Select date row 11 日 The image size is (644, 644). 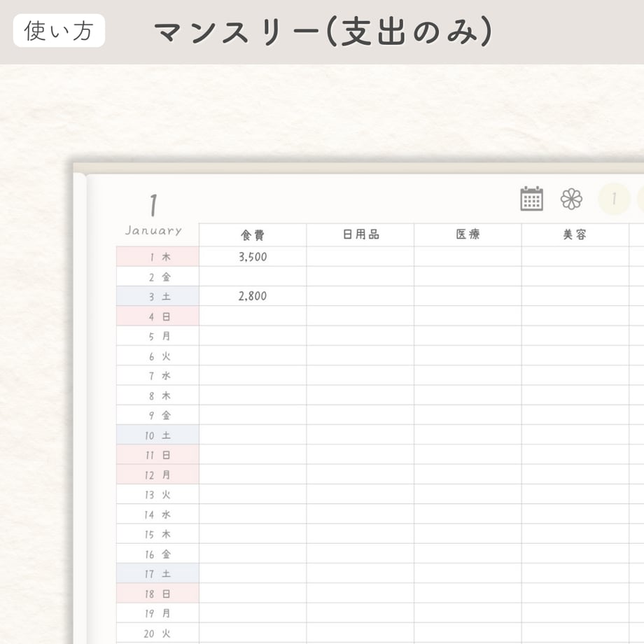[x=157, y=455]
